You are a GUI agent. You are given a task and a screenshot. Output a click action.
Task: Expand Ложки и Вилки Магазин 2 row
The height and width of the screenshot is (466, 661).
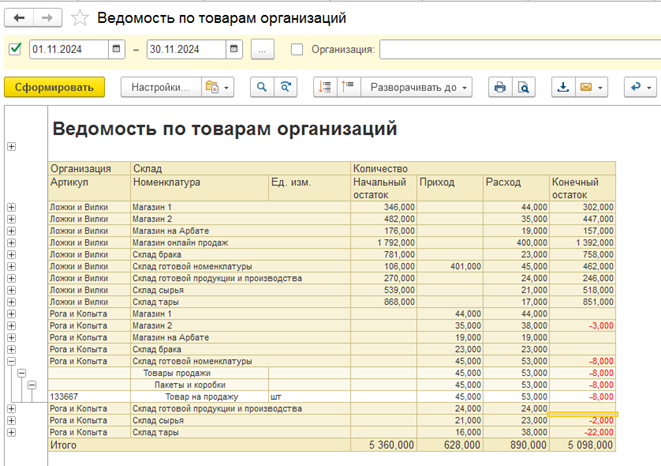[11, 219]
